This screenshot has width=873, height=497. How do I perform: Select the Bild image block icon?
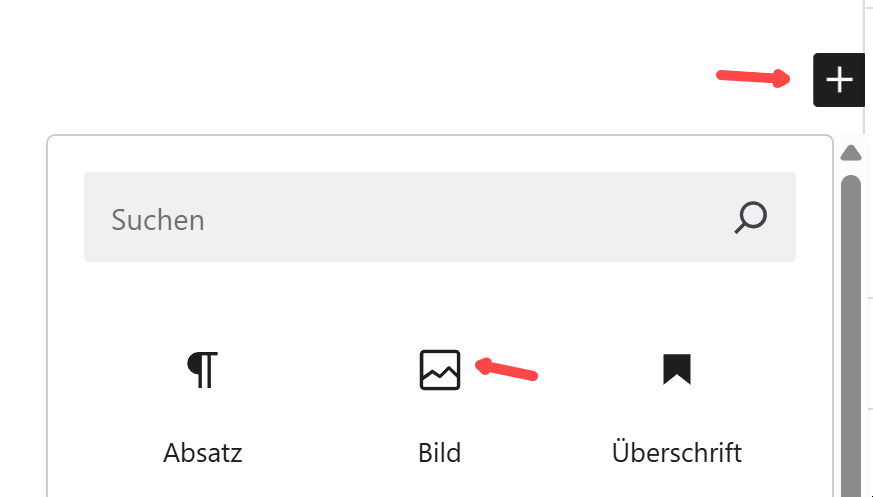[440, 369]
